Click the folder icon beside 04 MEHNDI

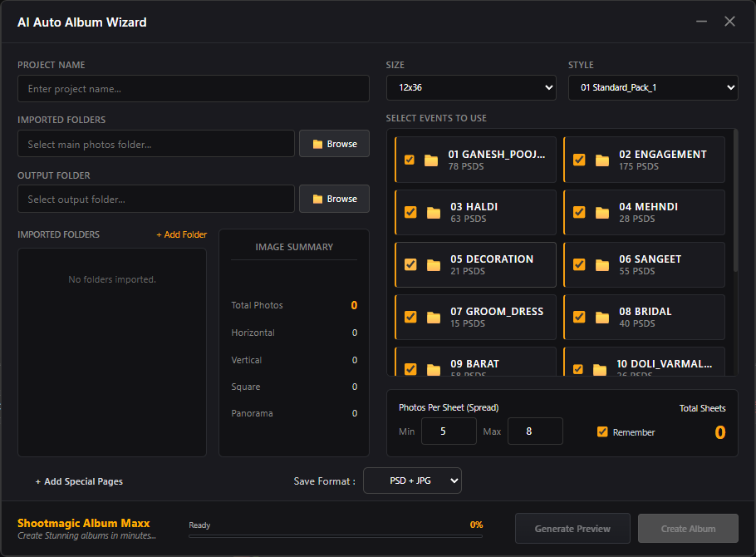point(602,213)
